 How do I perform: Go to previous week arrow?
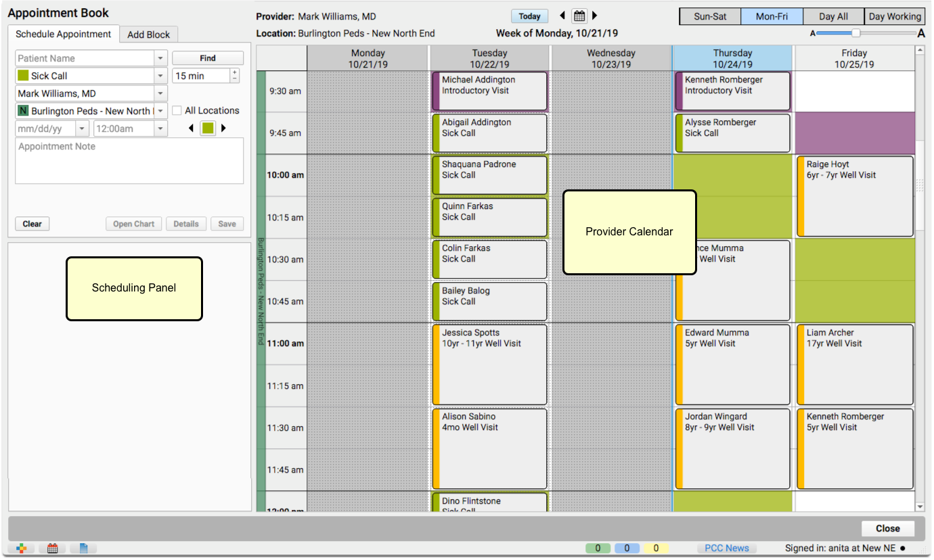click(x=562, y=16)
